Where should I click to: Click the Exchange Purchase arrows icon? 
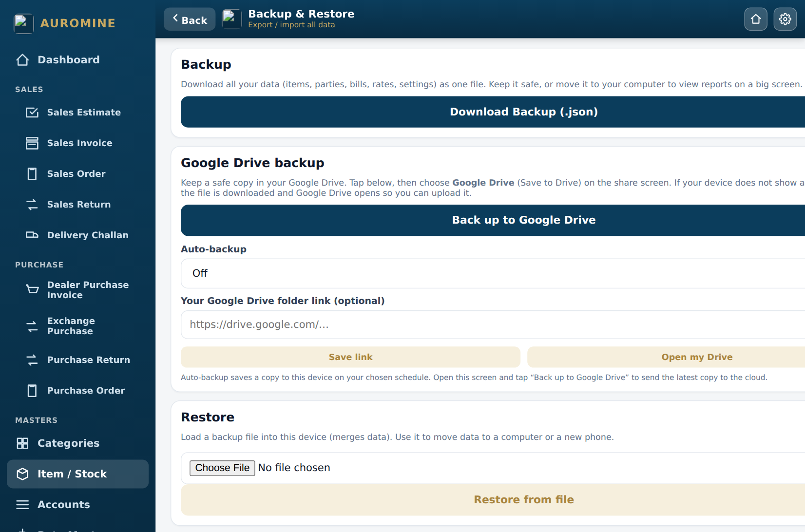pyautogui.click(x=32, y=326)
